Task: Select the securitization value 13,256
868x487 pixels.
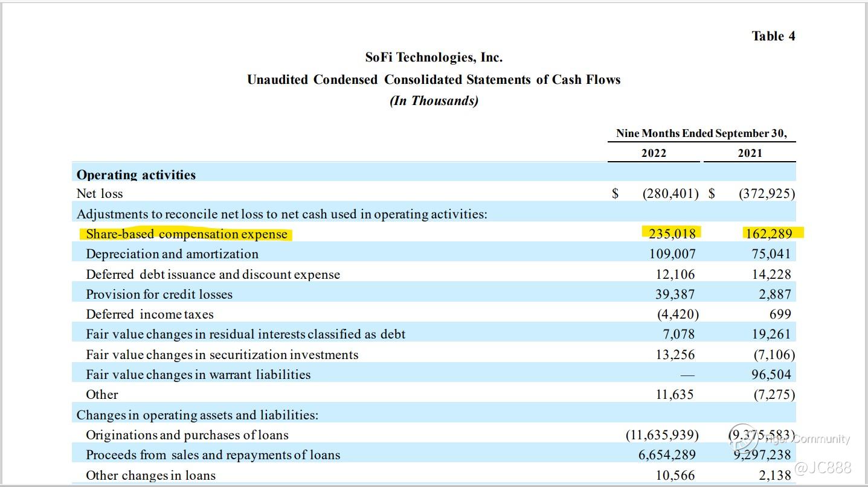Action: [x=675, y=355]
